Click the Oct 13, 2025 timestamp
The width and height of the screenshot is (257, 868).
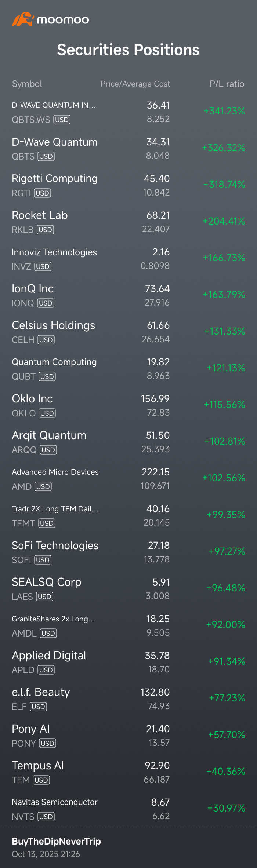[46, 854]
